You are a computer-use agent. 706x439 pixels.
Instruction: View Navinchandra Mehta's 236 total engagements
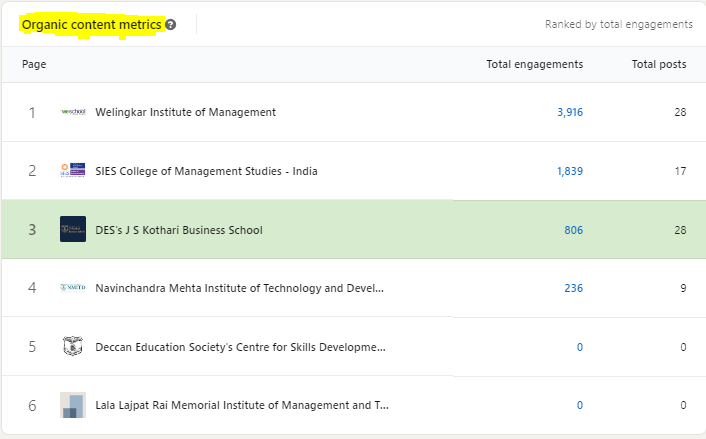(x=574, y=288)
